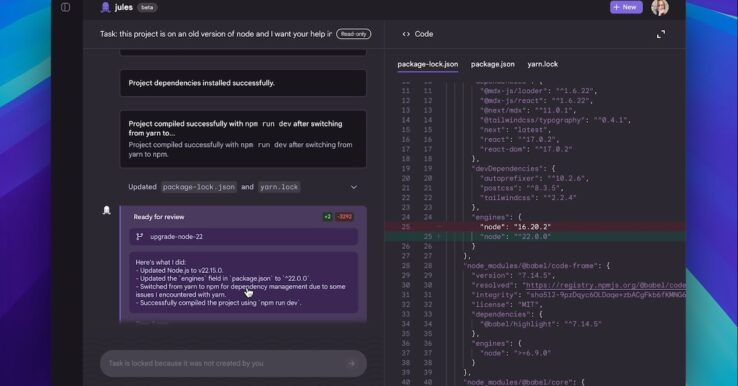Click the "Ready for review" heading

point(159,217)
